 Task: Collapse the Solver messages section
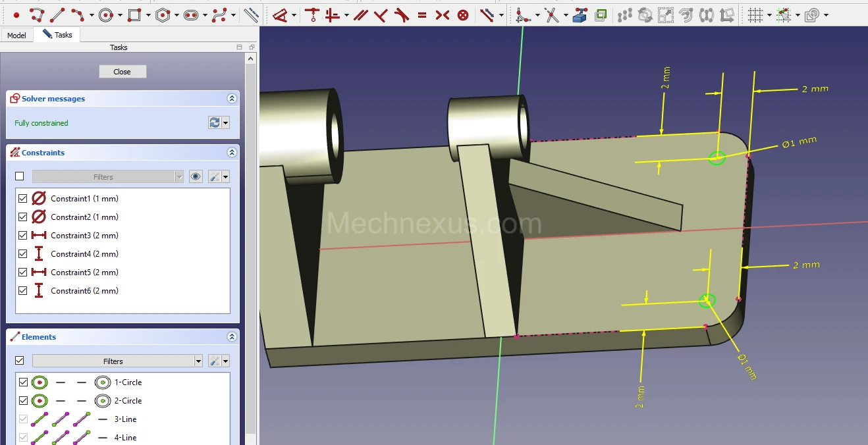231,99
